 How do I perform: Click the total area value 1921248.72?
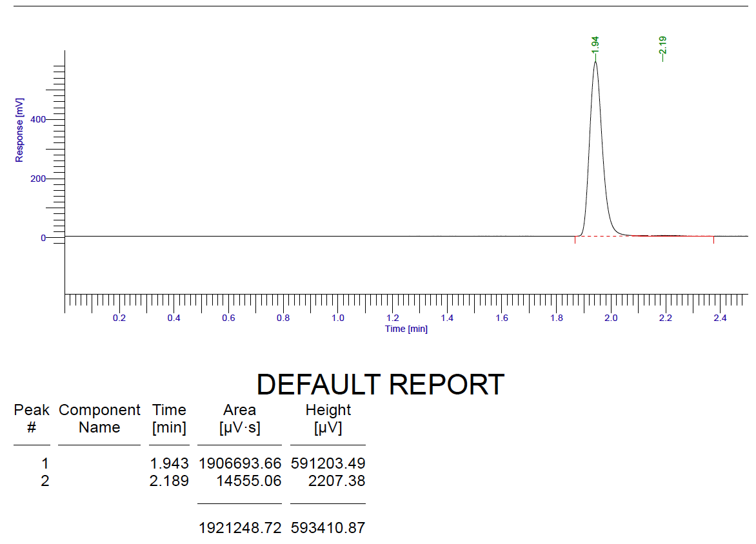[x=239, y=528]
